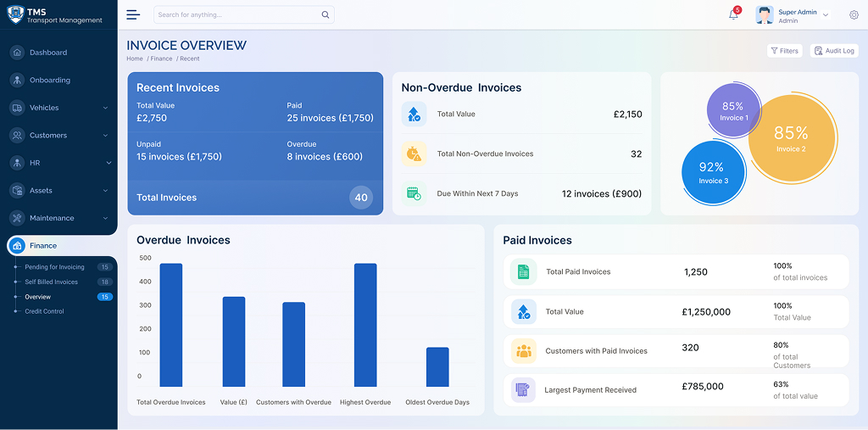This screenshot has width=868, height=430.
Task: Click the settings gear icon
Action: click(x=854, y=14)
